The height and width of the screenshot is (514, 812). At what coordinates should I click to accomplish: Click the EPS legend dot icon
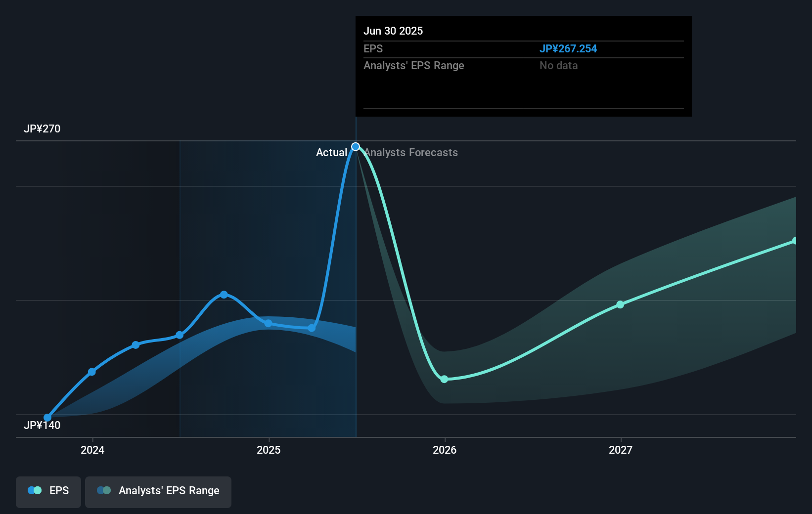coord(34,490)
